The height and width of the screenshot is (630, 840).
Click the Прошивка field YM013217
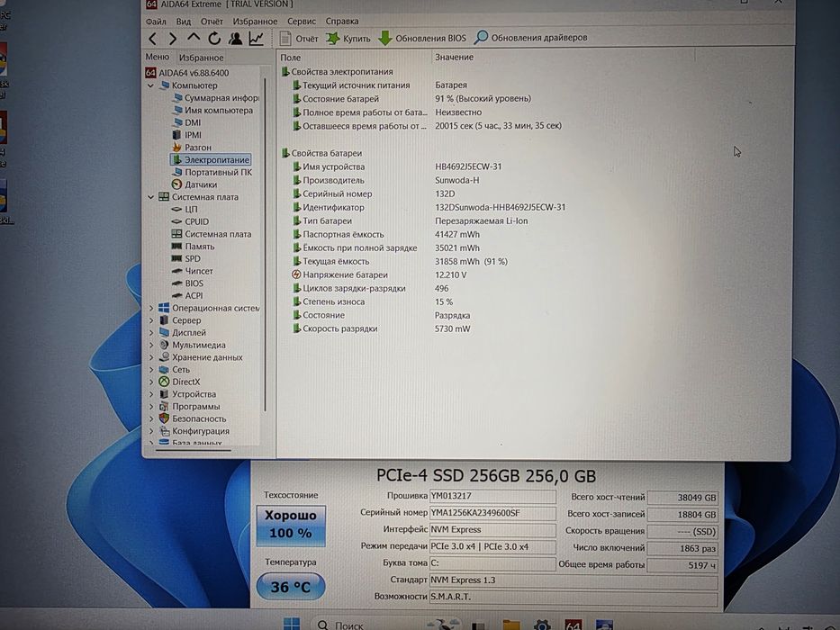click(x=492, y=496)
